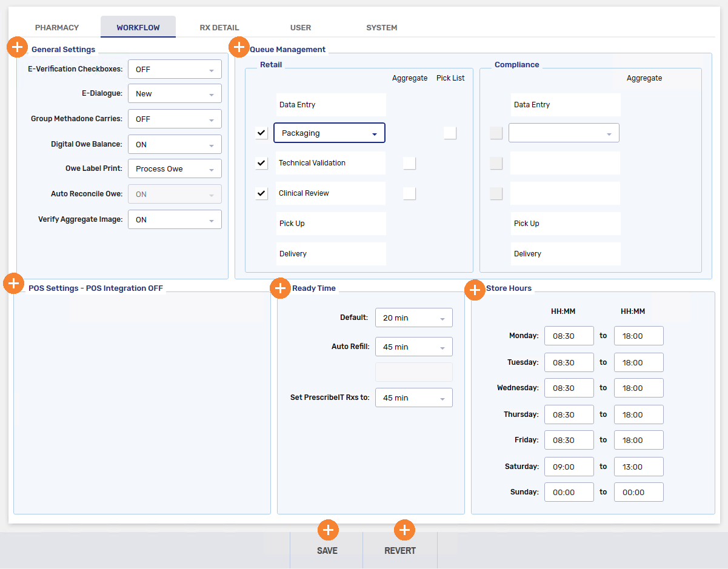Screen dimensions: 728x569
Task: Open the Owe Label Print dropdown
Action: [175, 168]
